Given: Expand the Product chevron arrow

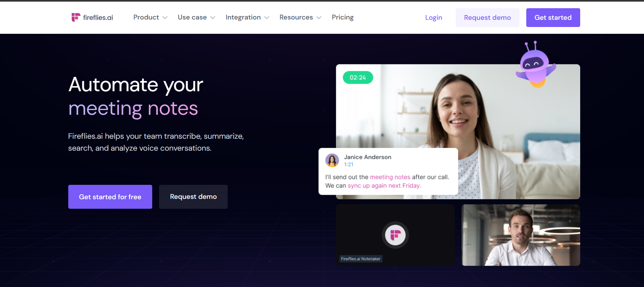Looking at the screenshot, I should coord(165,18).
